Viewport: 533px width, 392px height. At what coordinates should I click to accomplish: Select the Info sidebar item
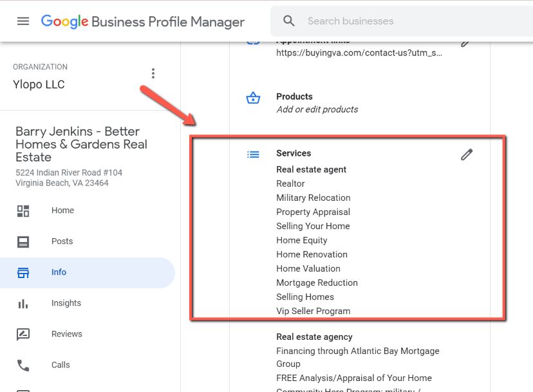coord(59,272)
